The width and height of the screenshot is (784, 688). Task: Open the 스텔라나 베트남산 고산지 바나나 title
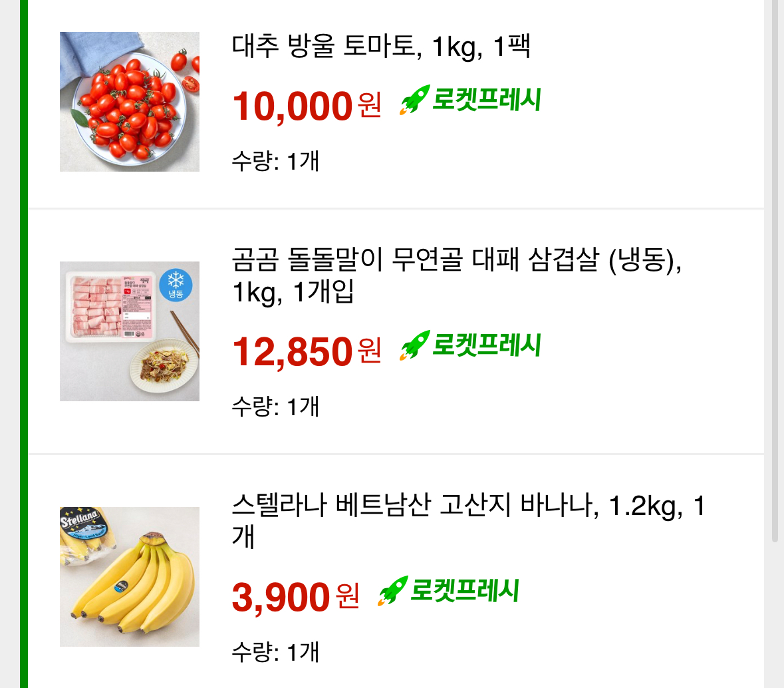467,506
